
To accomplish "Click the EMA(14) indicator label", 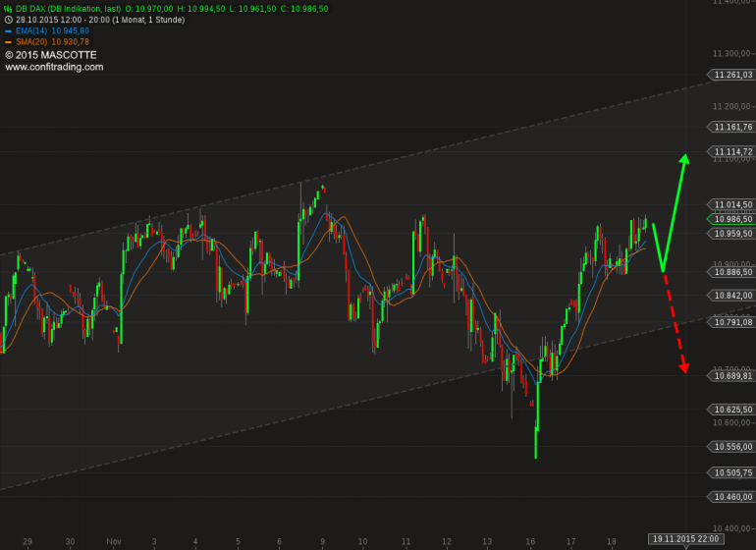I will (31, 30).
